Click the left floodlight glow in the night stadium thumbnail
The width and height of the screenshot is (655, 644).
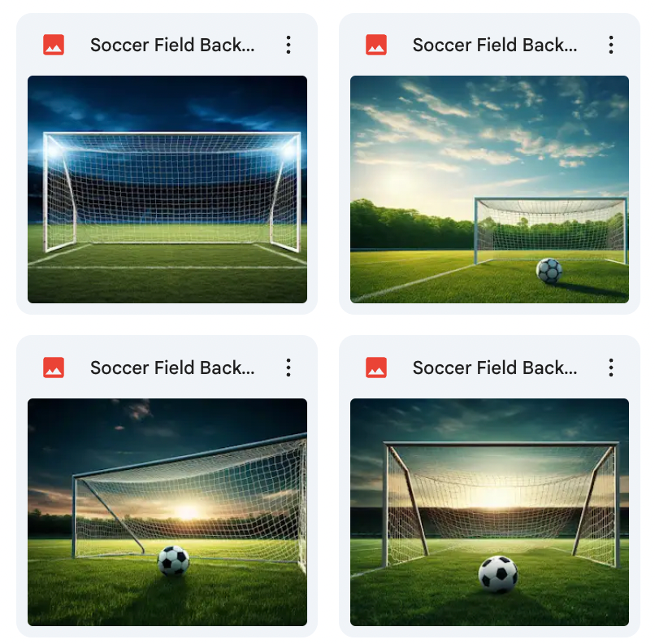click(53, 150)
